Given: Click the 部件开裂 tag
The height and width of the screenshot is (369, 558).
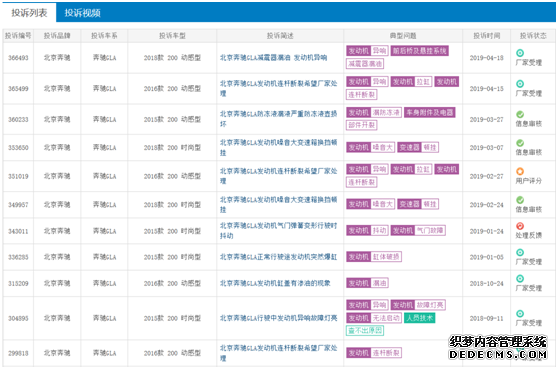Looking at the screenshot, I should click(362, 125).
